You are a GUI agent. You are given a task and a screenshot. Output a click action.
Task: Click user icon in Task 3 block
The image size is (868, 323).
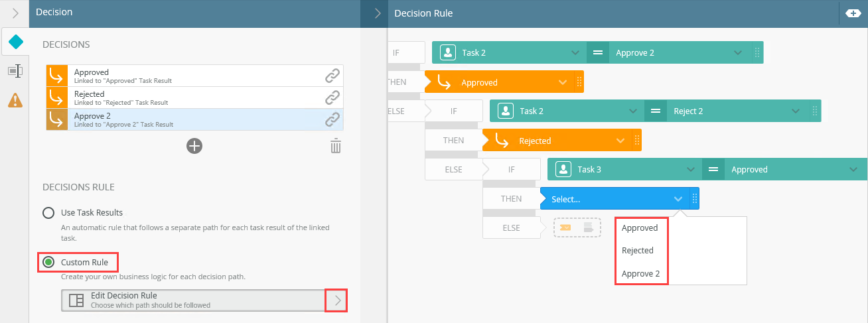[x=563, y=169]
